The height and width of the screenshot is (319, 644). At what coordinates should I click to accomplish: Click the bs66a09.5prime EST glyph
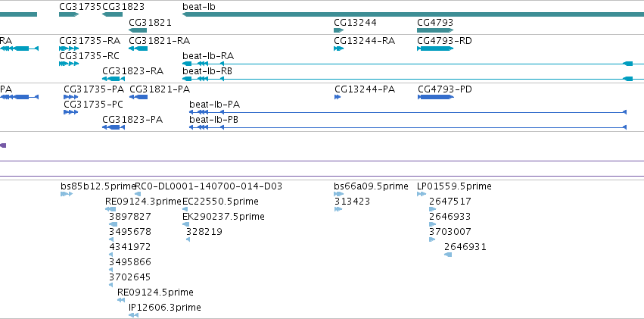pos(339,194)
